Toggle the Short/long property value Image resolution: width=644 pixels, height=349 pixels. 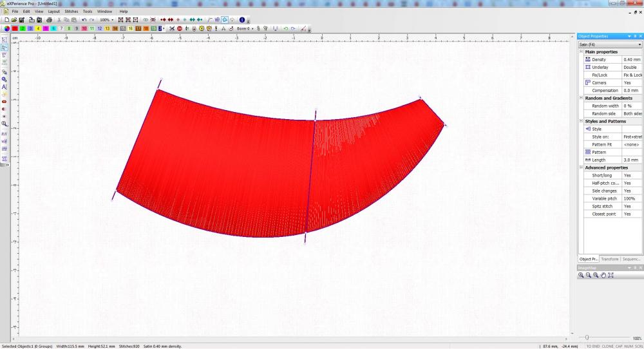tap(632, 175)
